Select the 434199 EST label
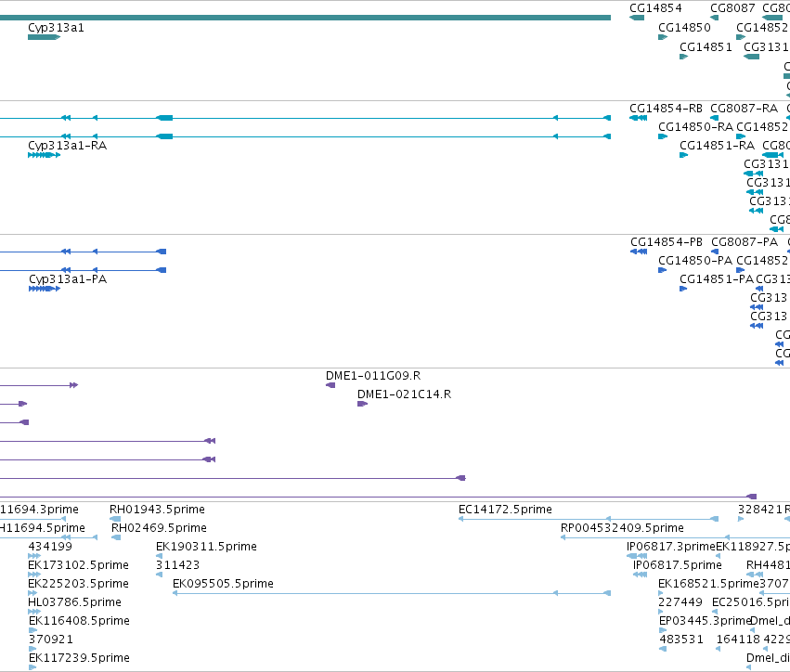Image resolution: width=790 pixels, height=672 pixels. pos(50,547)
